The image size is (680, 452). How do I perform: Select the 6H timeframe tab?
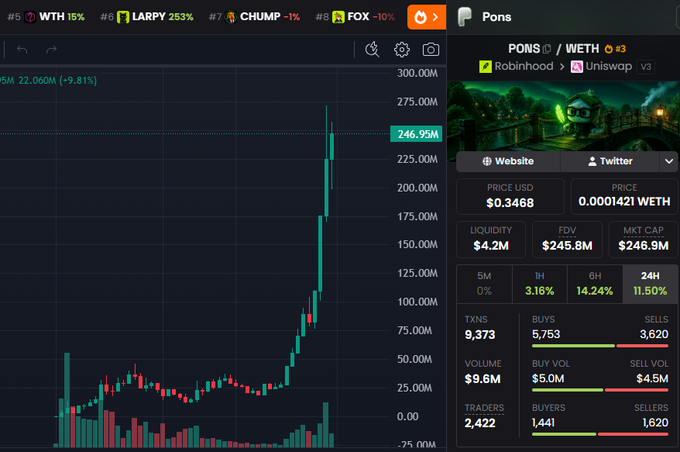595,284
